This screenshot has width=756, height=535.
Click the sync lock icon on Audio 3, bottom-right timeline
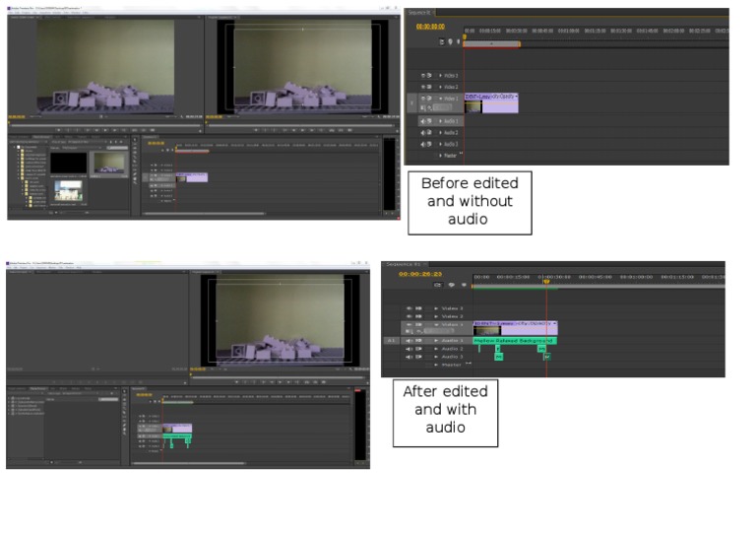[x=417, y=357]
